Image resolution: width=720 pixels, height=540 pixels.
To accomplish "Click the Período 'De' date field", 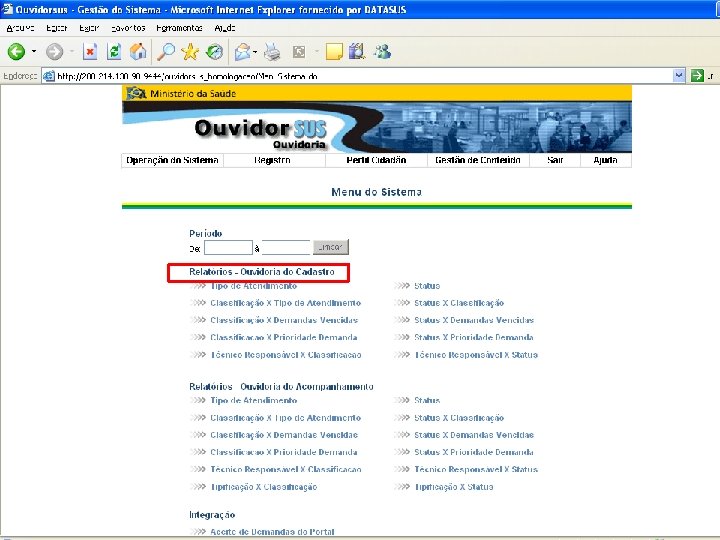I will click(228, 248).
